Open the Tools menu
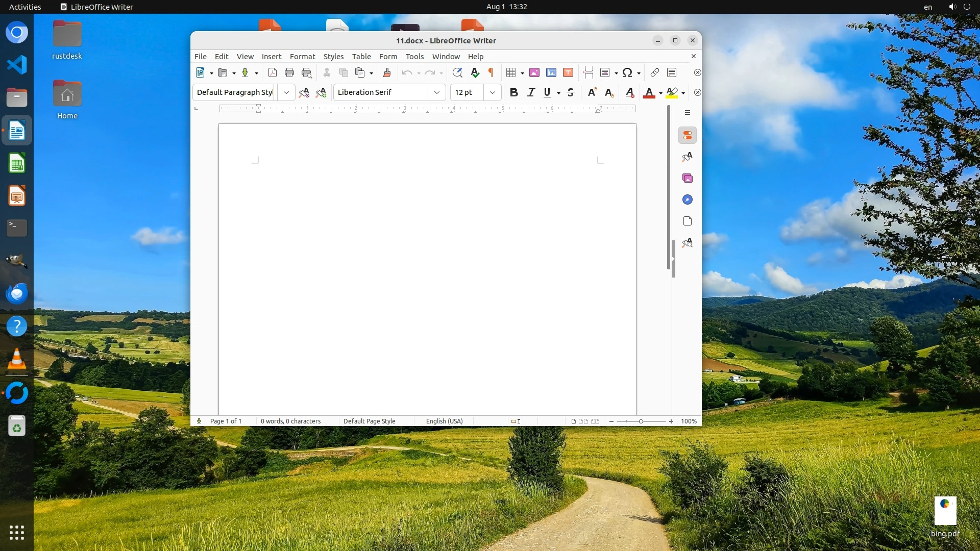 [x=414, y=57]
